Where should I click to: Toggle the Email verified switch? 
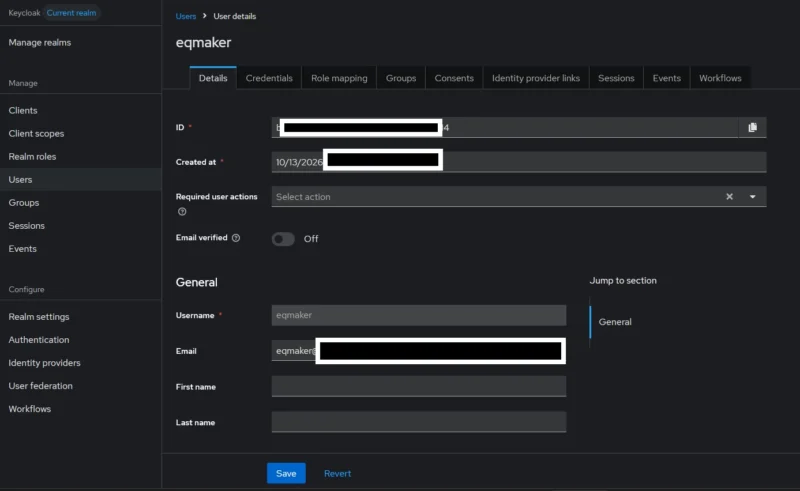point(283,239)
